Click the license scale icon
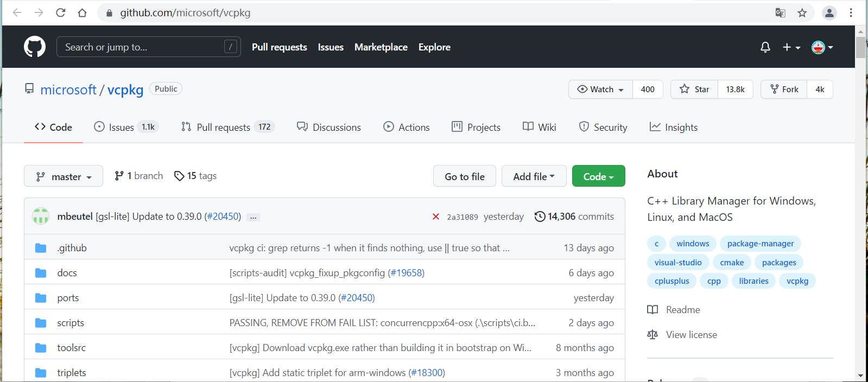Image resolution: width=868 pixels, height=382 pixels. click(652, 335)
